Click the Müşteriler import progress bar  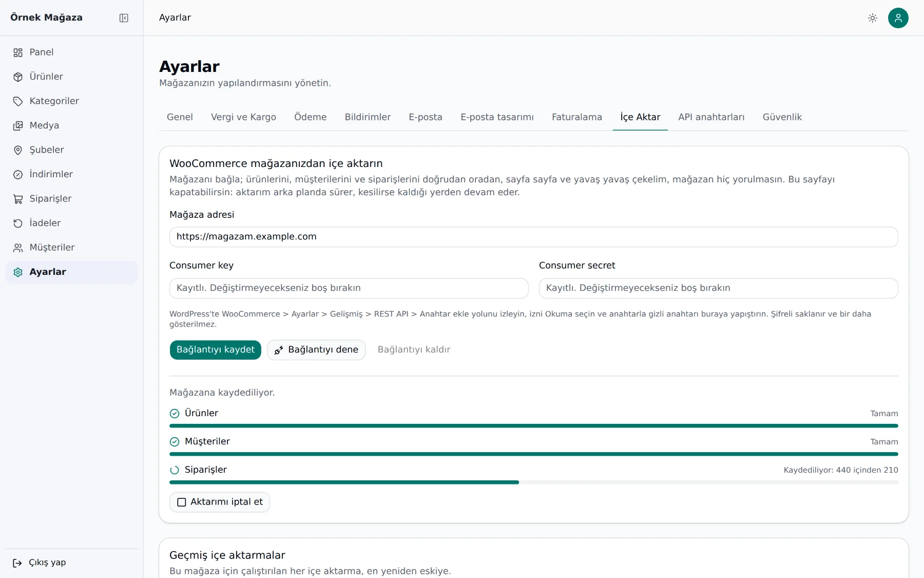pyautogui.click(x=534, y=454)
